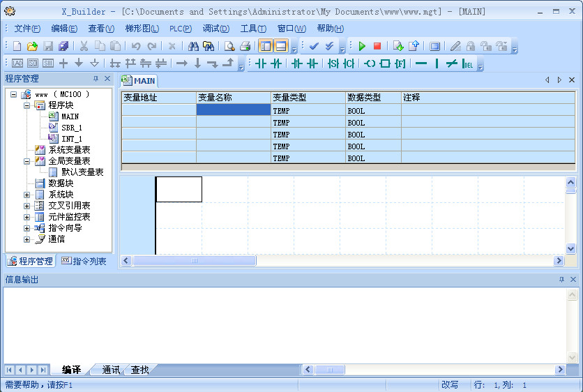Open Find in files folder-binoculars icon
The width and height of the screenshot is (583, 392).
pyautogui.click(x=209, y=46)
